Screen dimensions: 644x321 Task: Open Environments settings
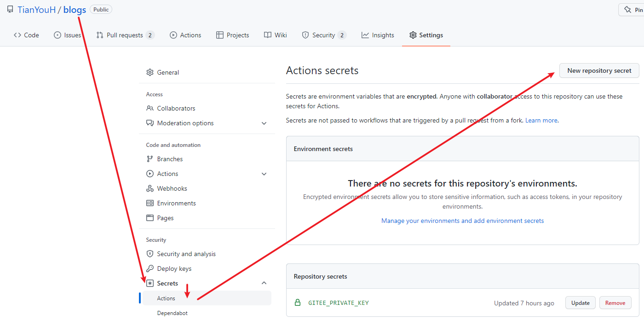coord(207,203)
